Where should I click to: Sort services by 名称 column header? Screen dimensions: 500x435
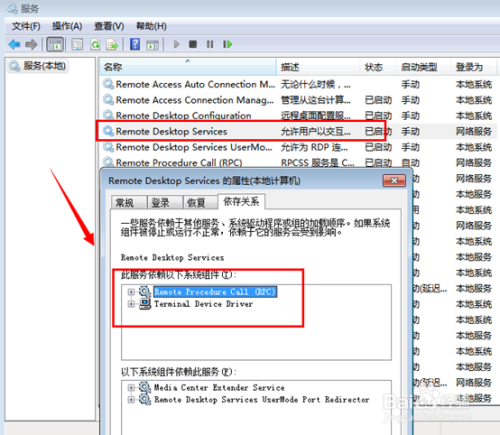click(188, 67)
